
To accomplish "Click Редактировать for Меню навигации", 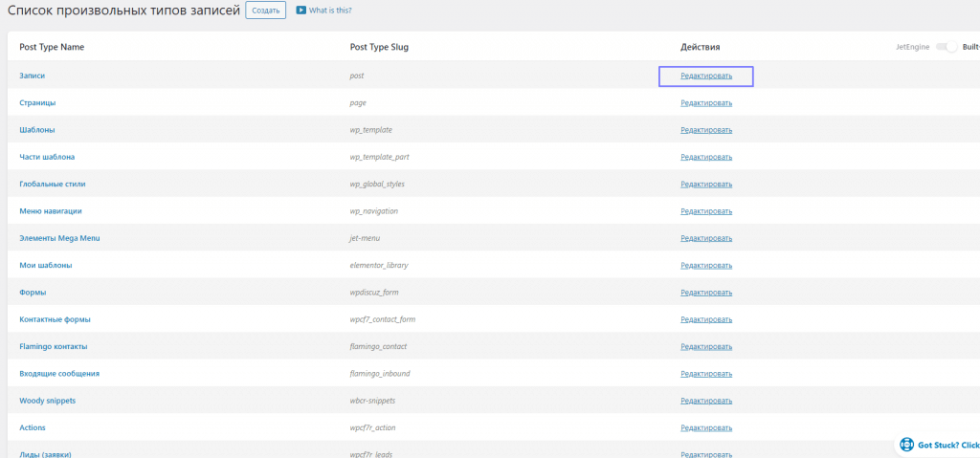I will pos(706,211).
